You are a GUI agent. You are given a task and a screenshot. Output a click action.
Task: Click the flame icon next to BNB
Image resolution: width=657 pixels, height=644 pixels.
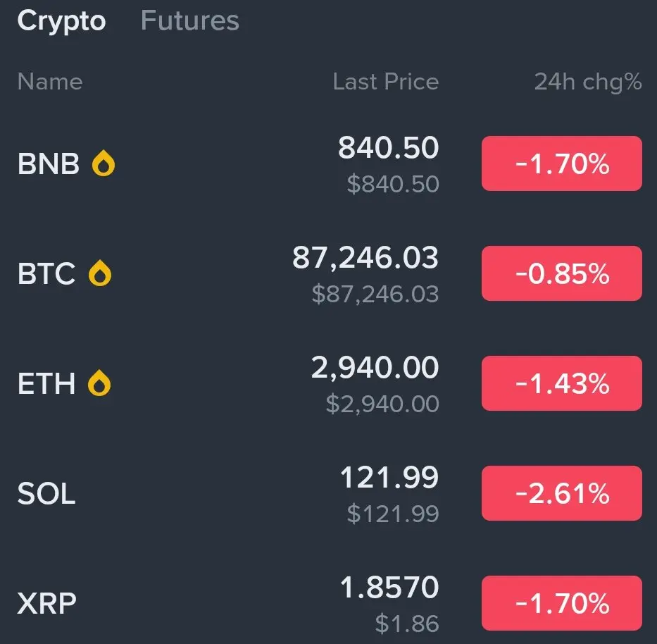[x=104, y=164]
